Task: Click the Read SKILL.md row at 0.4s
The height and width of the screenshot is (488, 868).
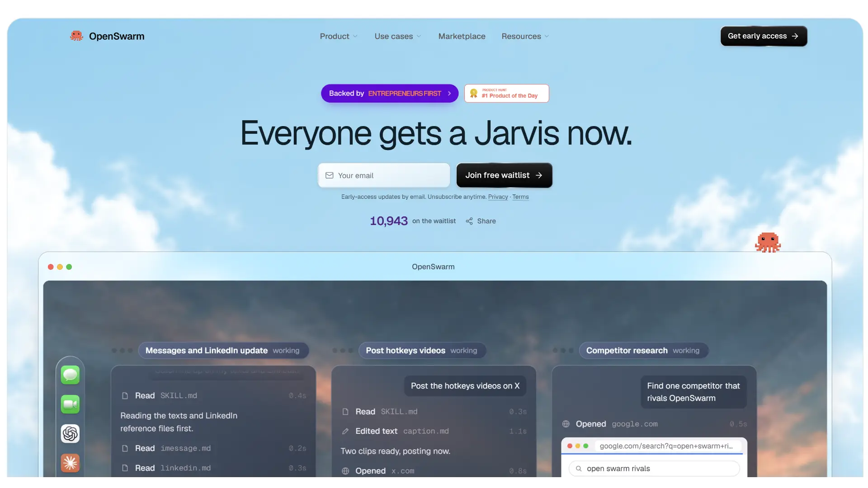Action: (x=214, y=396)
